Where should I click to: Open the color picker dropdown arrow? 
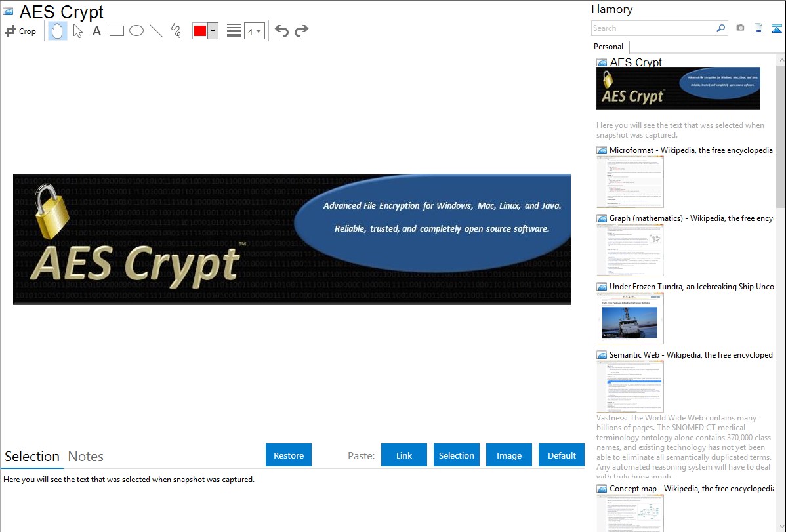tap(213, 31)
